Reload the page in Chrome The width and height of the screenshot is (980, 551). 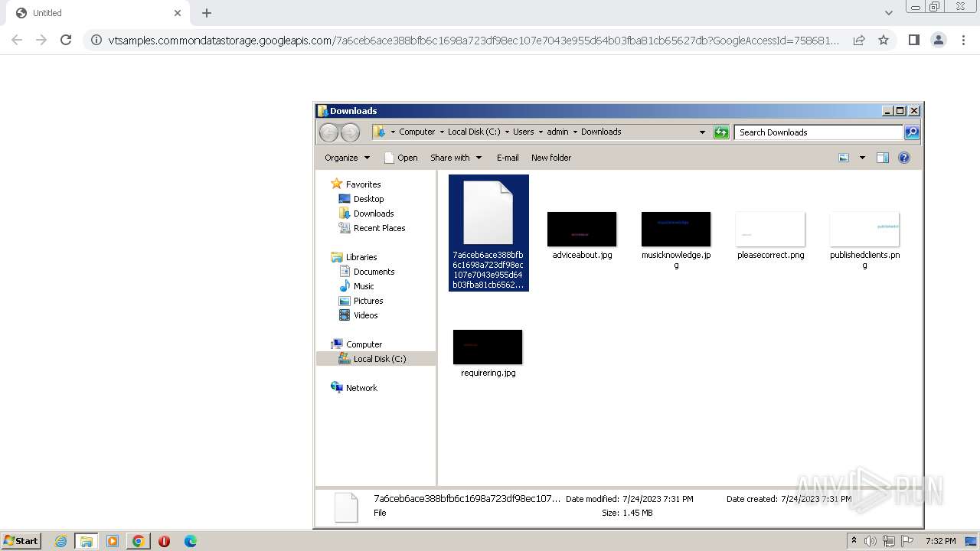(66, 40)
